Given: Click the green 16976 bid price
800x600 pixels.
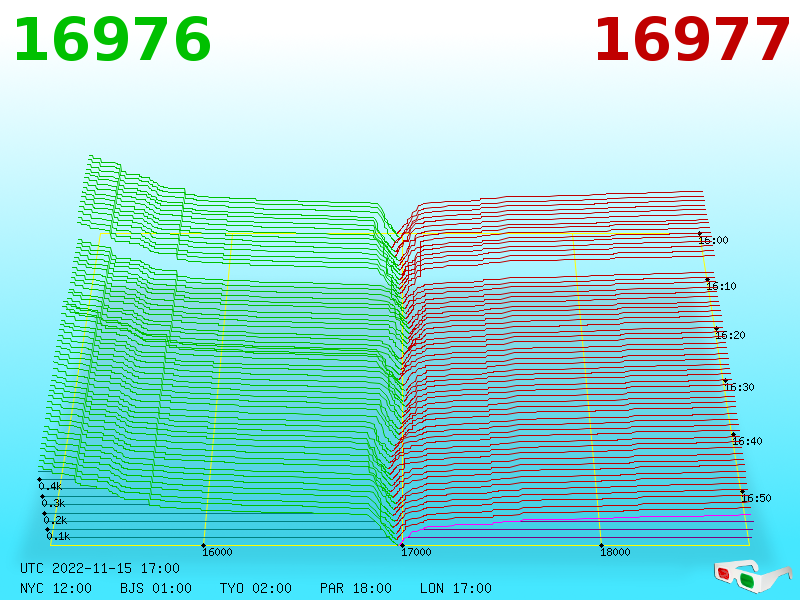Looking at the screenshot, I should [x=112, y=40].
